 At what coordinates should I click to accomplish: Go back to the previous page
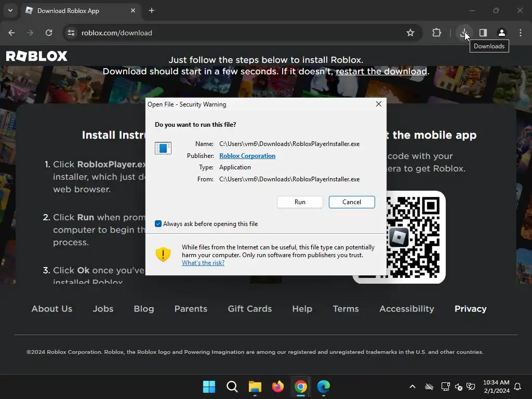(11, 33)
